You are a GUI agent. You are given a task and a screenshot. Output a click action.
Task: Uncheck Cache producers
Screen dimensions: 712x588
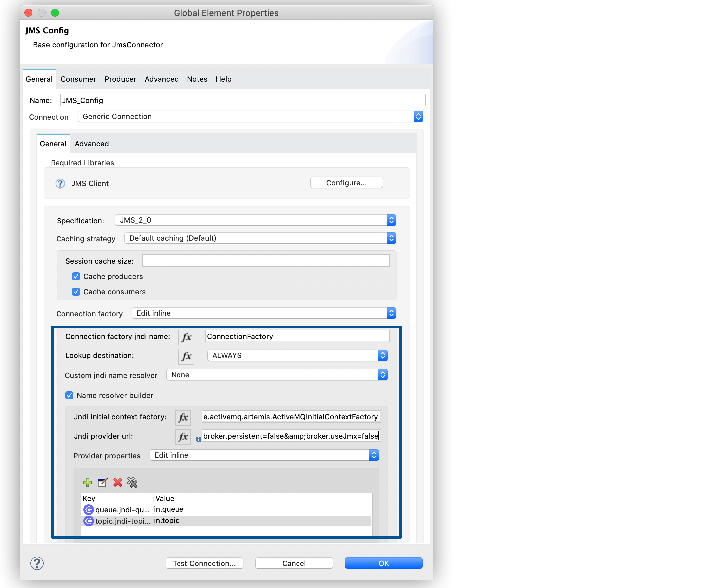76,276
